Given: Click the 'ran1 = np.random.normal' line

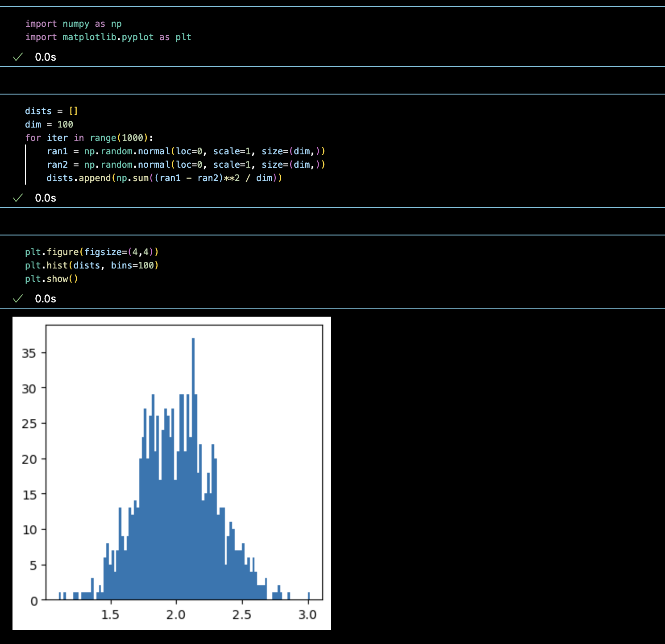Looking at the screenshot, I should tap(186, 151).
